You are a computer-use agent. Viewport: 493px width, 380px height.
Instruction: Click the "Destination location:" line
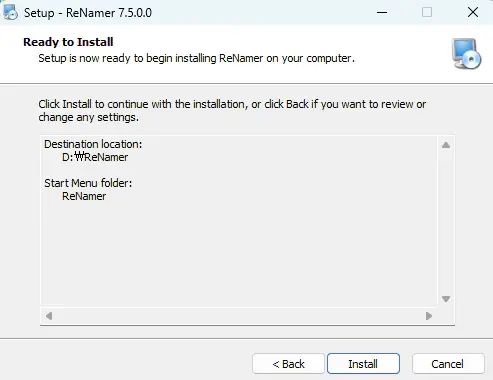(x=93, y=144)
